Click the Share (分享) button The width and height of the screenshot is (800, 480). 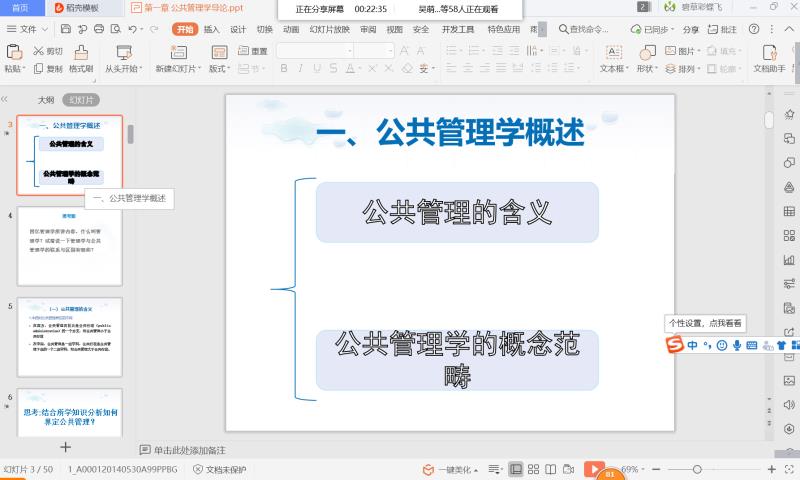click(x=690, y=30)
